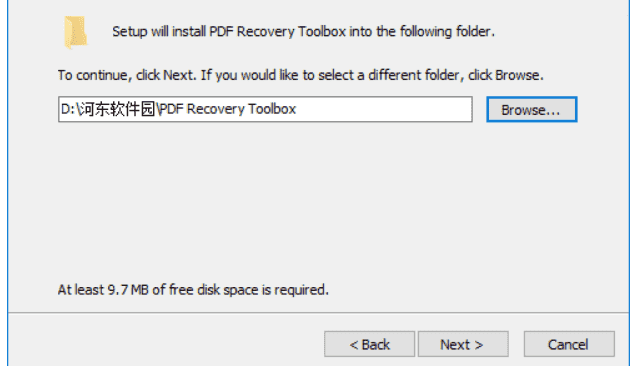Open the folder picker with Browse...
This screenshot has width=633, height=366.
coord(532,109)
